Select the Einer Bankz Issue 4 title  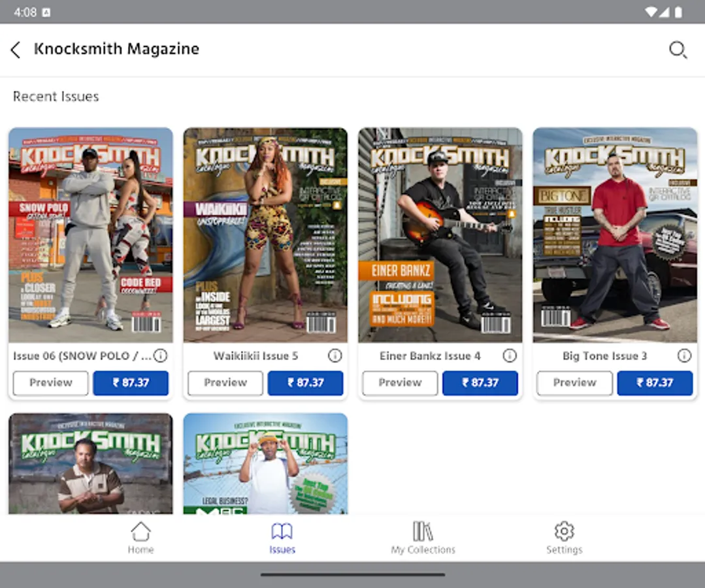430,356
